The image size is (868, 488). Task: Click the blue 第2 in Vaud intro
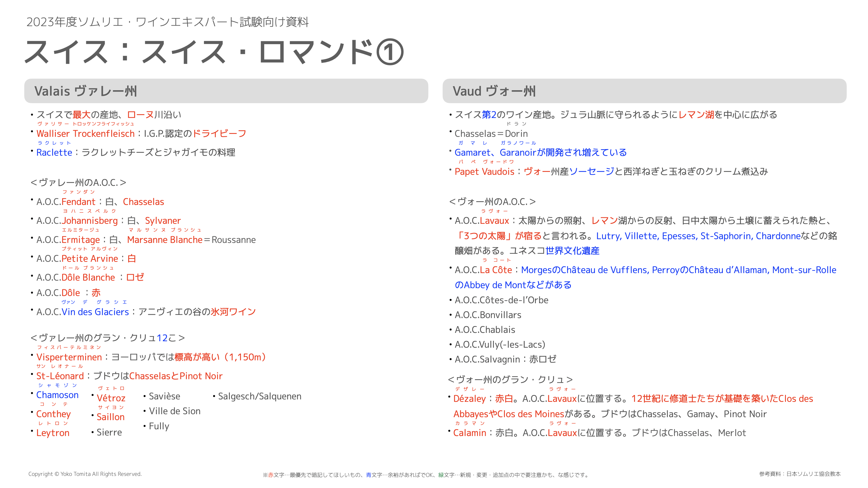pos(489,115)
